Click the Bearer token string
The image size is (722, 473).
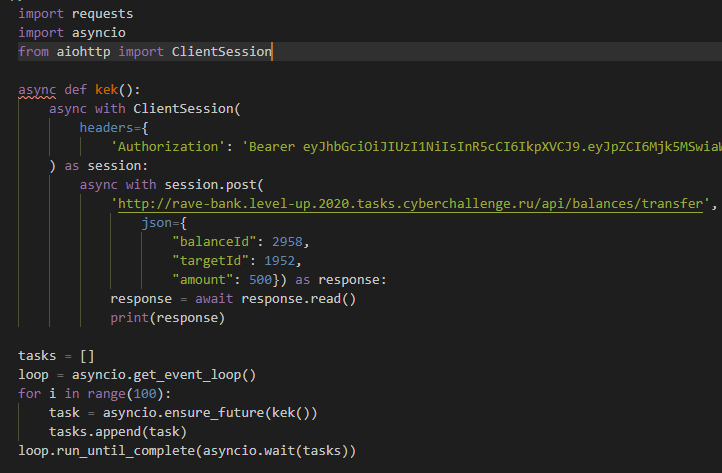[x=482, y=146]
